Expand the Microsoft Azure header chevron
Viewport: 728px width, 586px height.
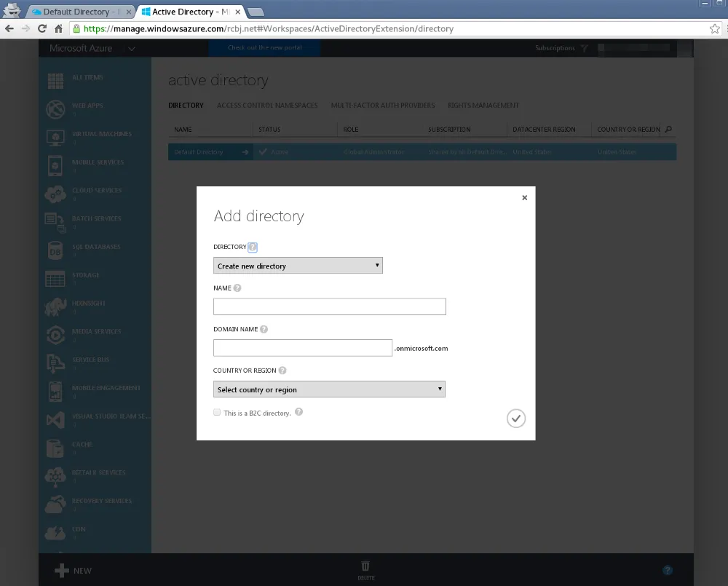[x=132, y=48]
